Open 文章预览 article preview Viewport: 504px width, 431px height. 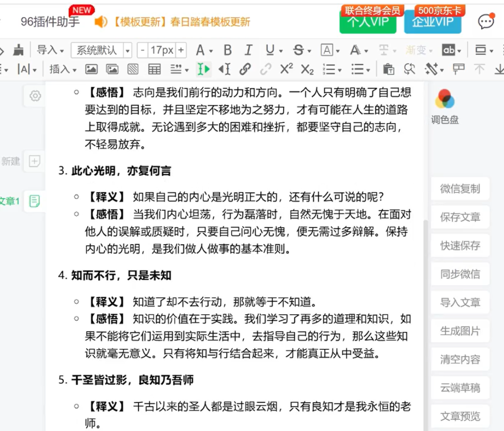click(460, 416)
